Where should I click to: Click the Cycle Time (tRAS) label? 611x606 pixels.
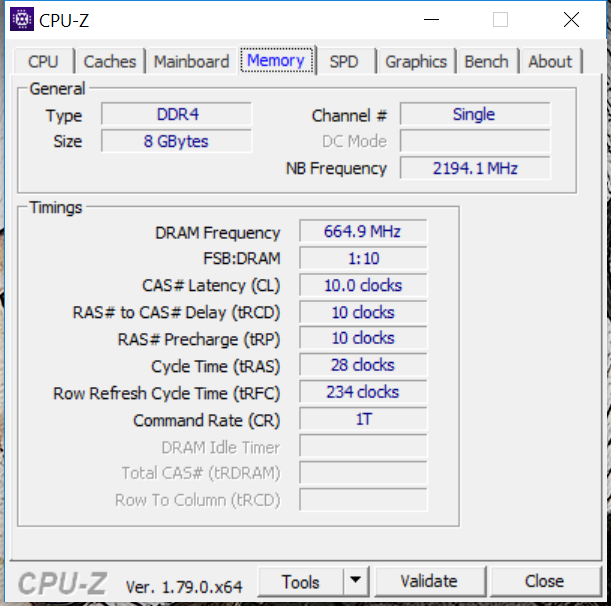click(215, 367)
